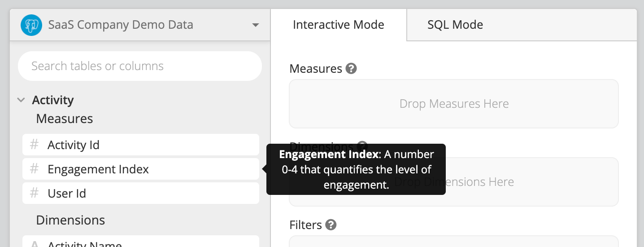Click the Drop Measures Here zone
This screenshot has width=644, height=247.
click(454, 104)
